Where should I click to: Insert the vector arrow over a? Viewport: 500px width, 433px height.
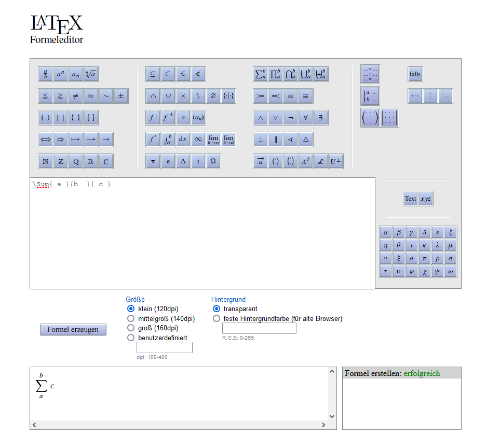pos(260,161)
